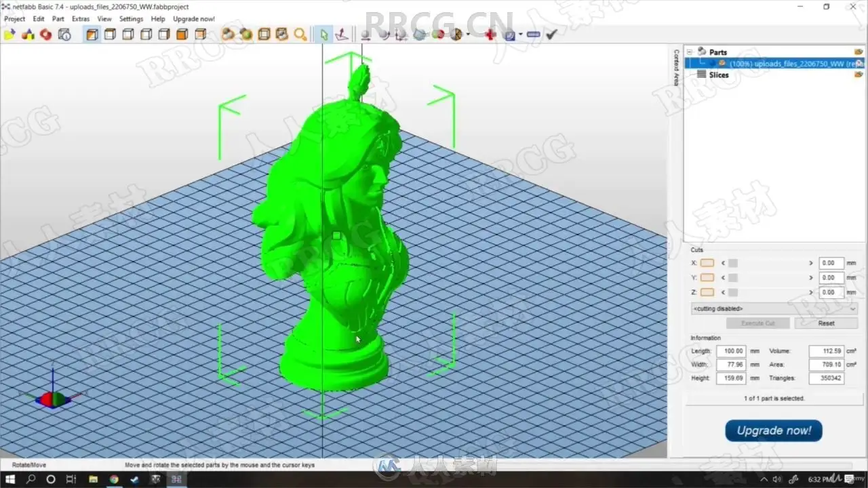This screenshot has width=868, height=488.
Task: Open the Project menu
Action: (14, 19)
